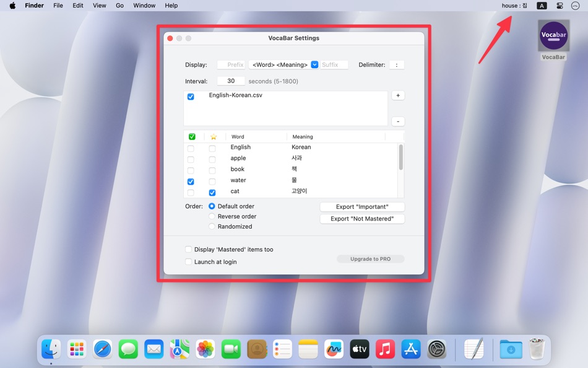Open the input source 'A' menu bar icon

pyautogui.click(x=542, y=6)
